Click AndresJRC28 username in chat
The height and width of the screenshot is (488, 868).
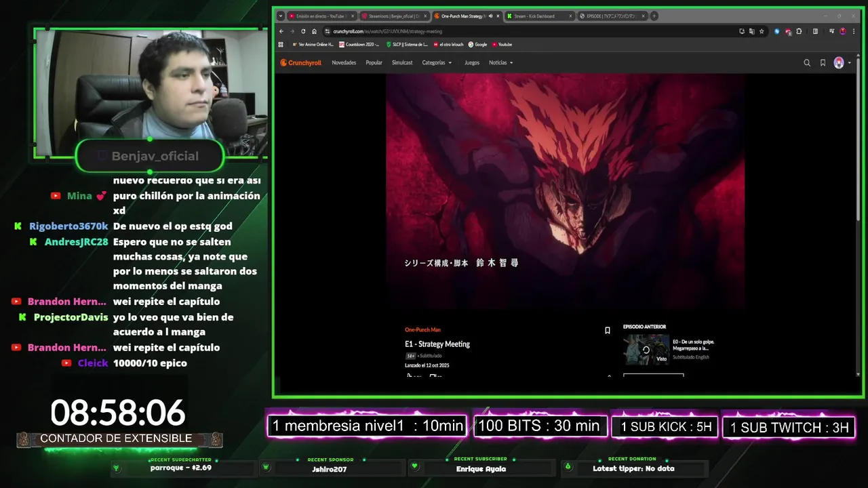pos(76,242)
